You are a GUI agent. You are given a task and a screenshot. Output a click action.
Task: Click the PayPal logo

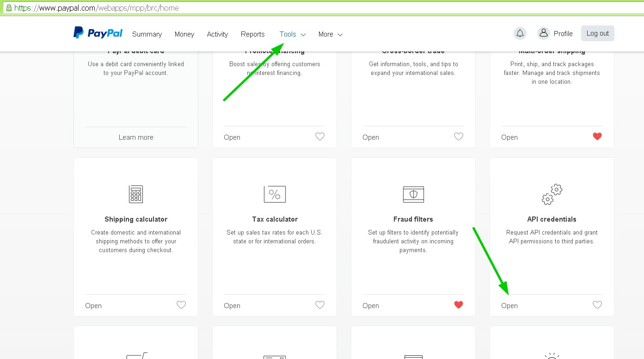98,33
